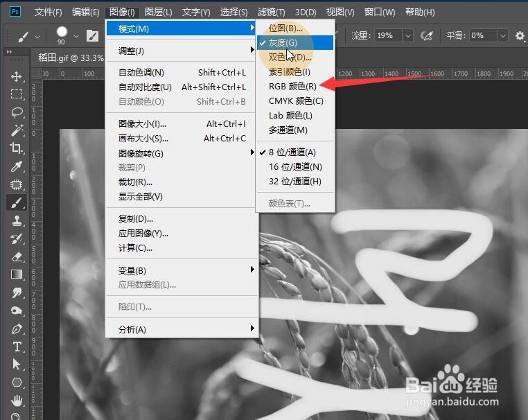
Task: Open the brush preset picker dropdown
Action: [76, 36]
